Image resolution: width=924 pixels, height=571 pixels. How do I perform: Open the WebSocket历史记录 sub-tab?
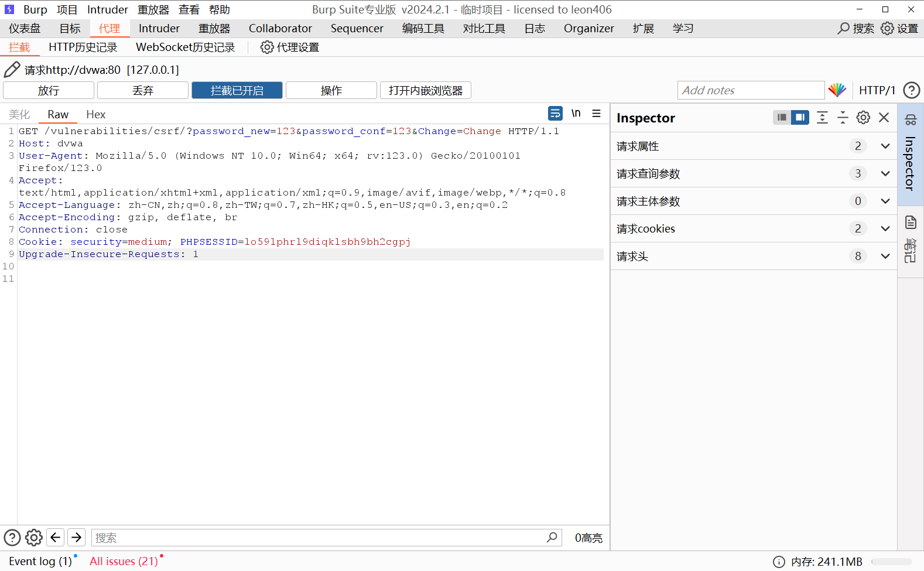point(186,47)
